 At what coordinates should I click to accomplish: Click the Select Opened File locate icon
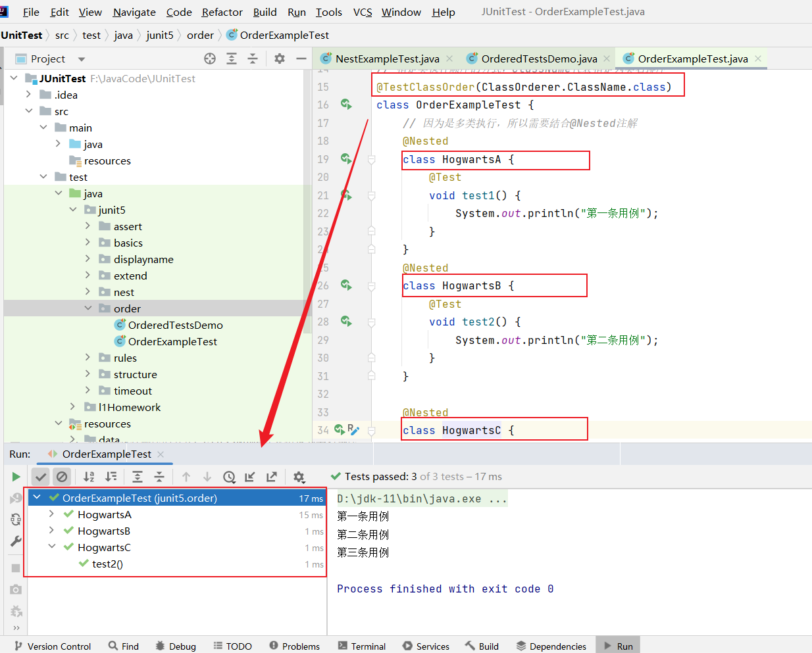pyautogui.click(x=210, y=59)
